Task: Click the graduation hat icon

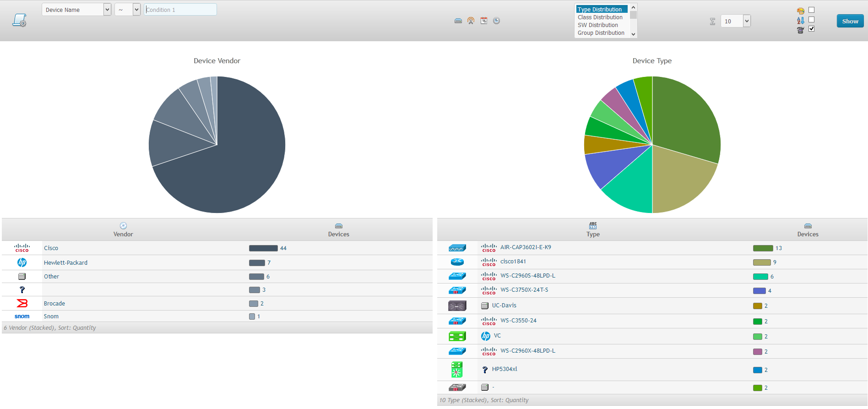Action: (x=800, y=30)
